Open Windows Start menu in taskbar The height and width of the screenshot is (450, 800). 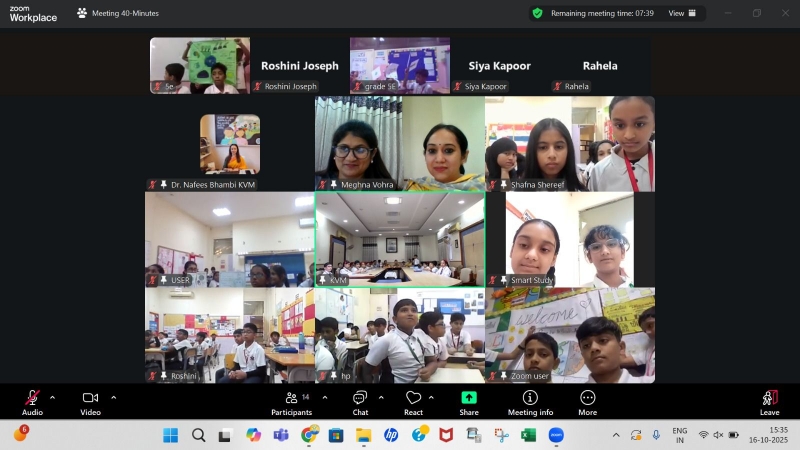[x=170, y=435]
